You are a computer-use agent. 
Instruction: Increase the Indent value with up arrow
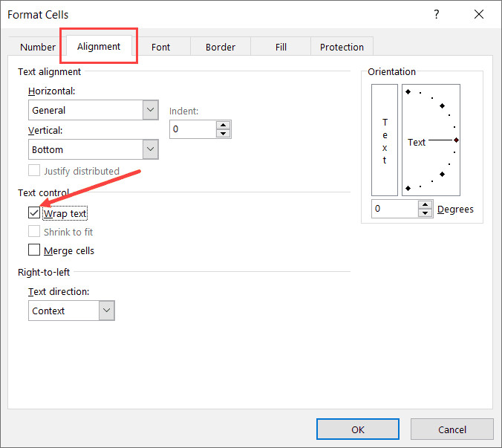point(224,125)
